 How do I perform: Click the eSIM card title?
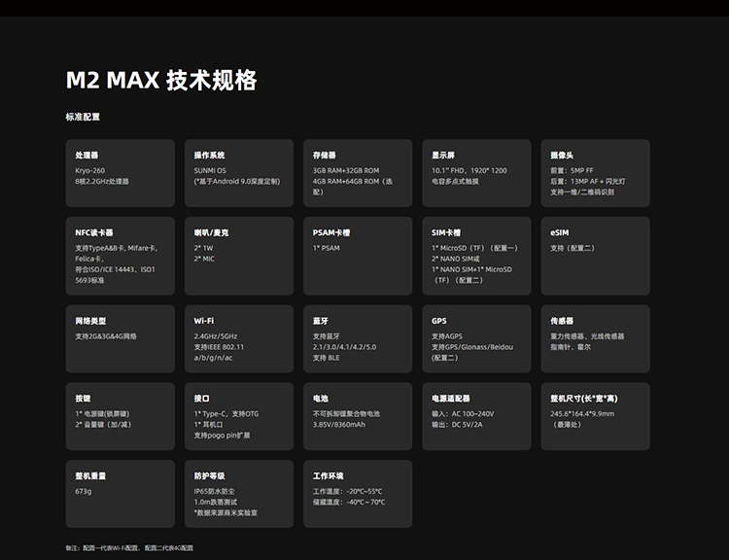pos(559,232)
